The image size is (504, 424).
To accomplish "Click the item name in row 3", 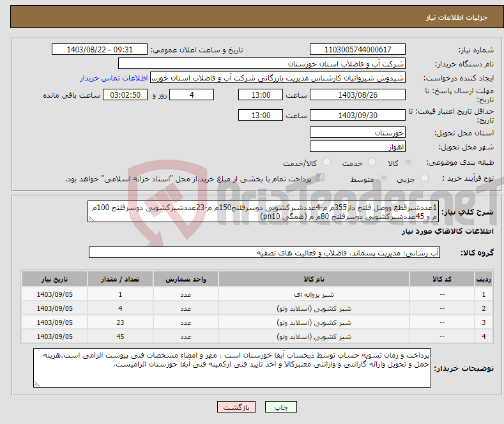I will pyautogui.click(x=314, y=323).
